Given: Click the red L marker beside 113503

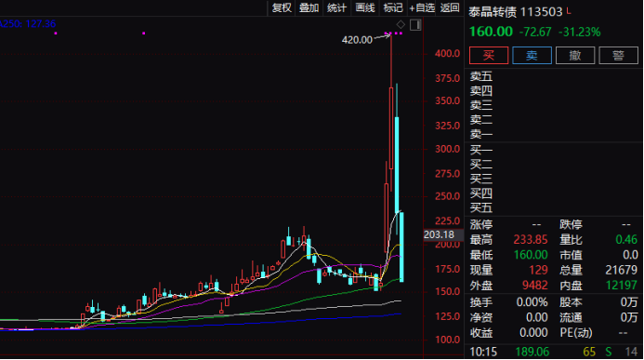Looking at the screenshot, I should [569, 11].
